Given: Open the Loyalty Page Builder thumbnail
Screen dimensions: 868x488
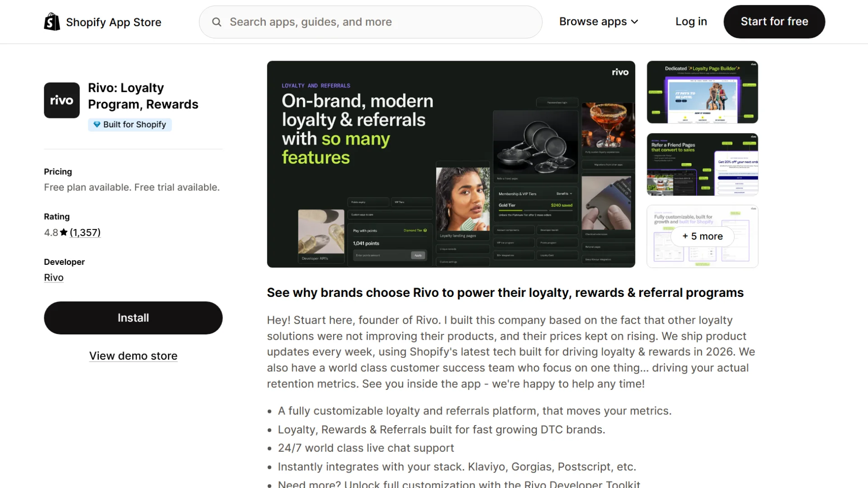Looking at the screenshot, I should coord(703,92).
